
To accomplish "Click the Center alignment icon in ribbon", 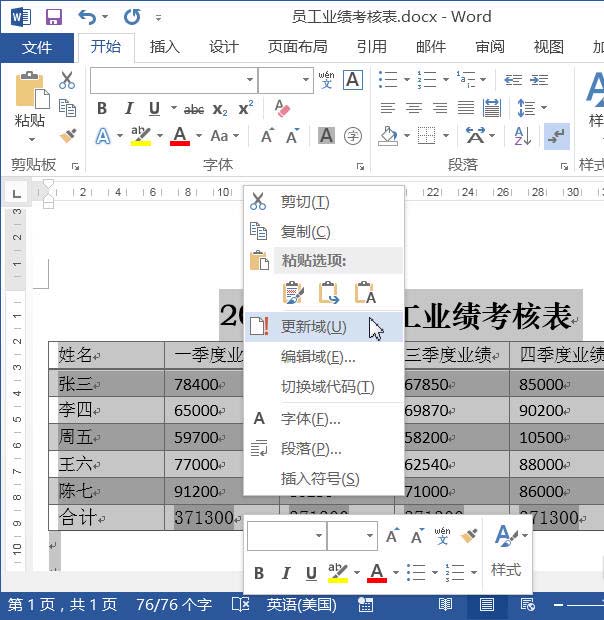I will point(414,109).
